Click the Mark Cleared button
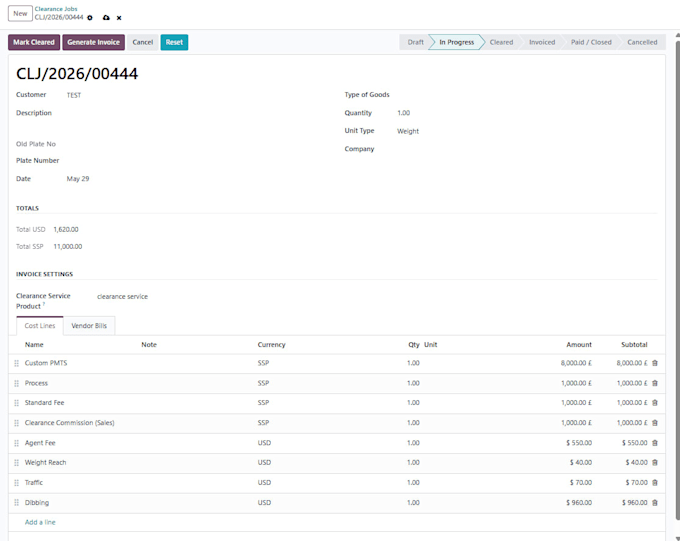The width and height of the screenshot is (680, 541). click(x=34, y=42)
